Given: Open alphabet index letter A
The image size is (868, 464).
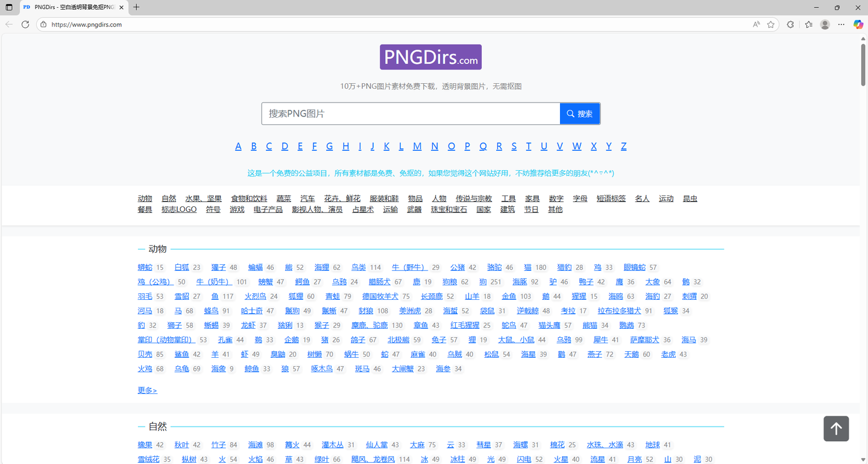Looking at the screenshot, I should coord(238,146).
